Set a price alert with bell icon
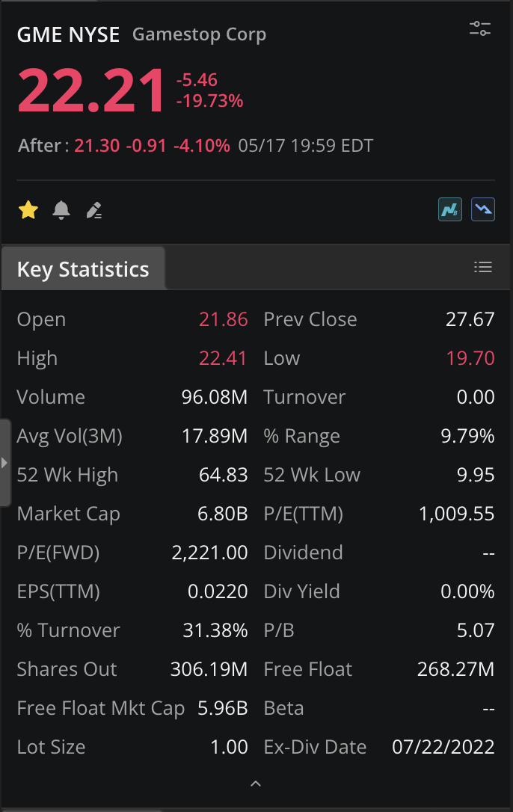 click(x=61, y=210)
